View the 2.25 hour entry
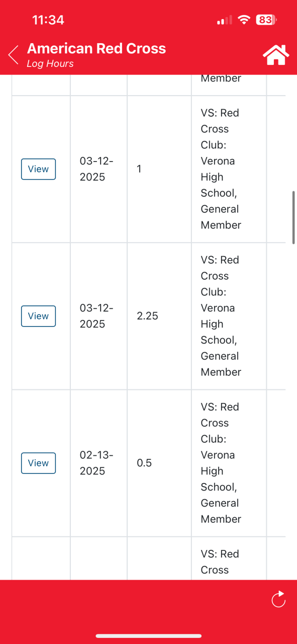 point(38,316)
